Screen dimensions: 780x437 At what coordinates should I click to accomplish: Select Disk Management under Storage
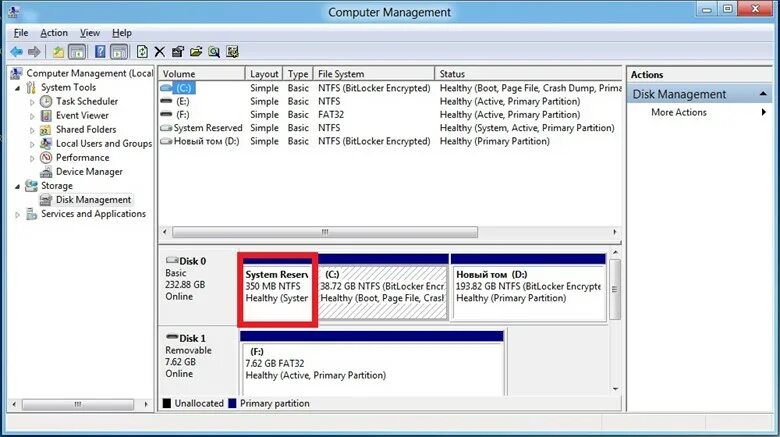pos(93,200)
